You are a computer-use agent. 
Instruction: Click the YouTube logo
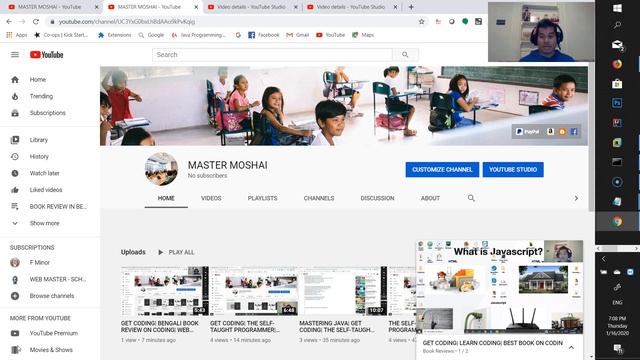point(47,55)
